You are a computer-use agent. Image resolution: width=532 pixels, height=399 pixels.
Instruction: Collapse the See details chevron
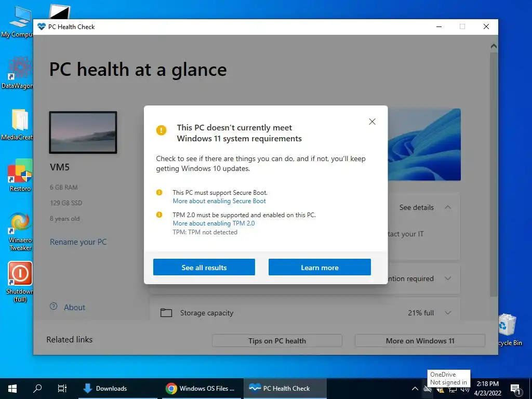coord(448,207)
